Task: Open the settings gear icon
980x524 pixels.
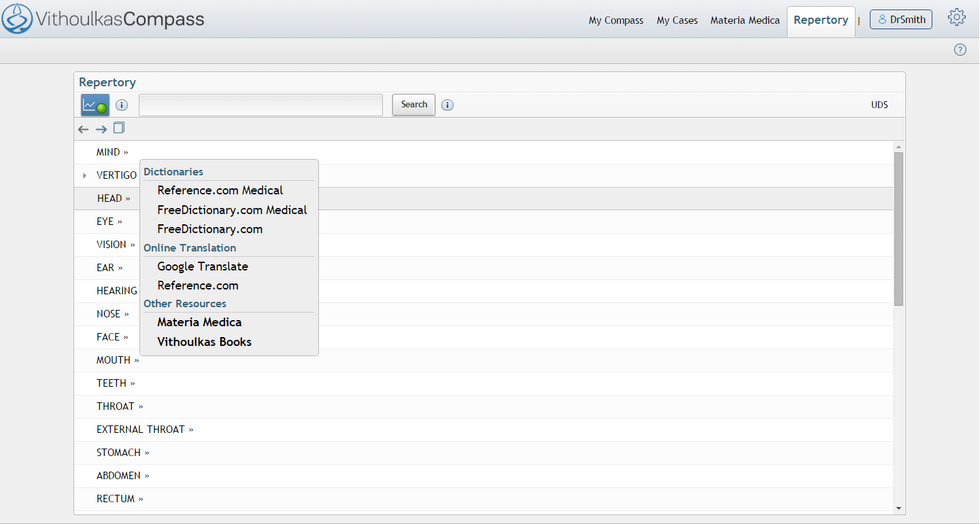Action: coord(957,18)
